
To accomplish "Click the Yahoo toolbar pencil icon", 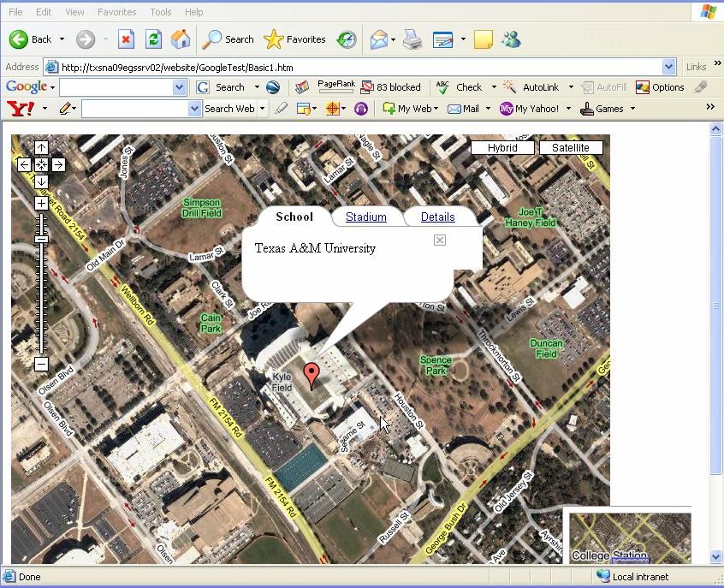I will [x=65, y=109].
